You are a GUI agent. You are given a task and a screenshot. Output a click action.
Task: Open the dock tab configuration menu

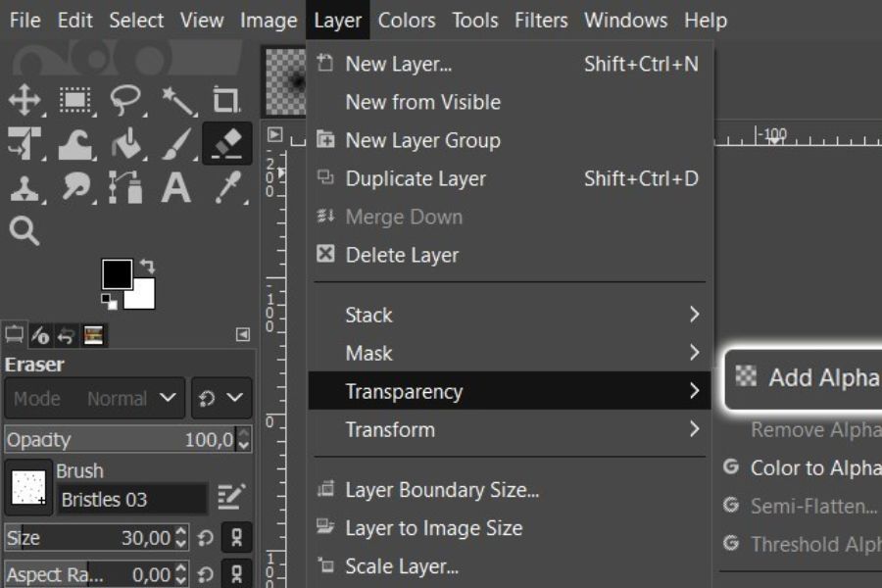tap(242, 335)
